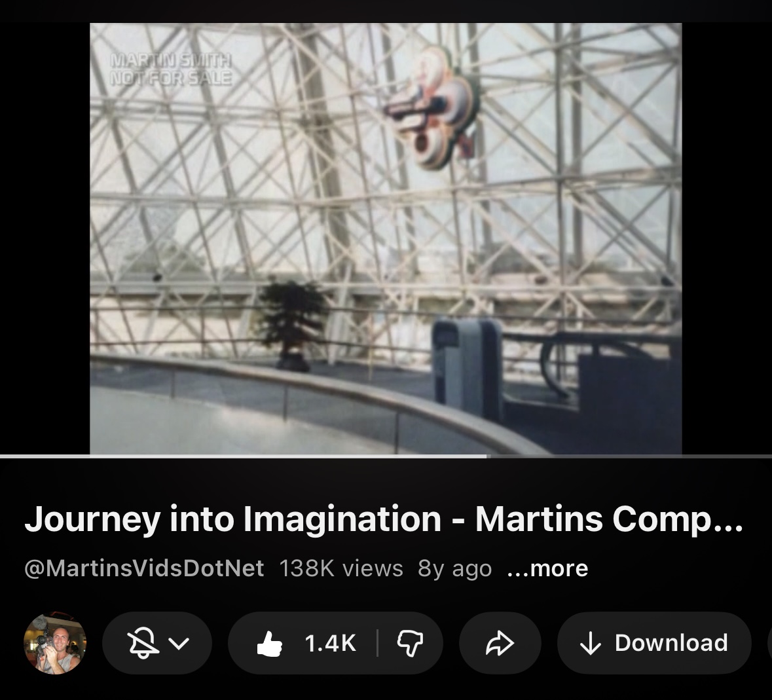Like the video with thumbs-up icon
Image resolution: width=772 pixels, height=700 pixels.
270,644
